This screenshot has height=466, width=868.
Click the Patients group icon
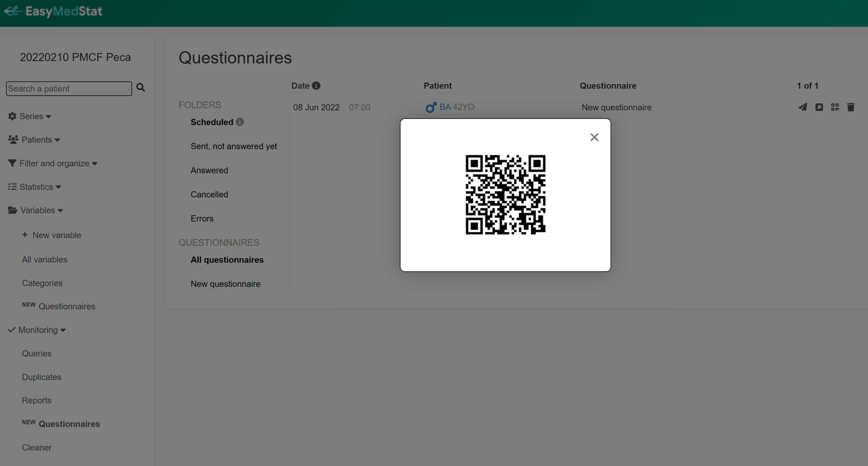(13, 140)
